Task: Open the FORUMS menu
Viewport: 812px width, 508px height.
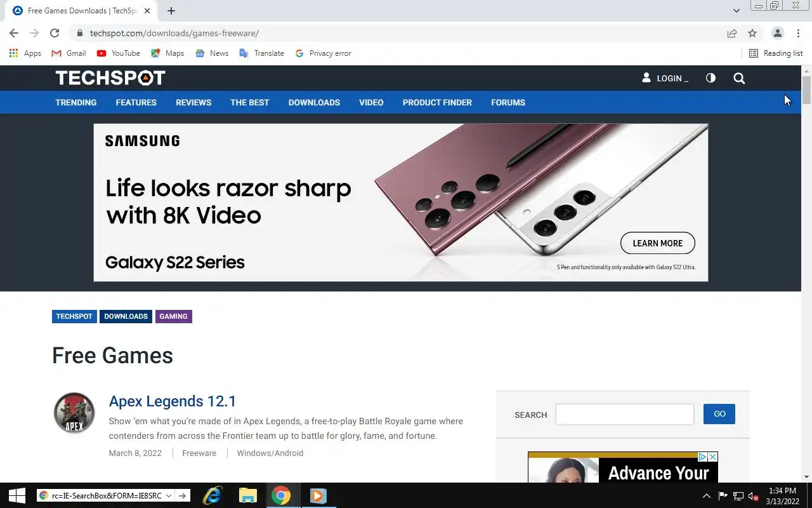Action: coord(508,102)
